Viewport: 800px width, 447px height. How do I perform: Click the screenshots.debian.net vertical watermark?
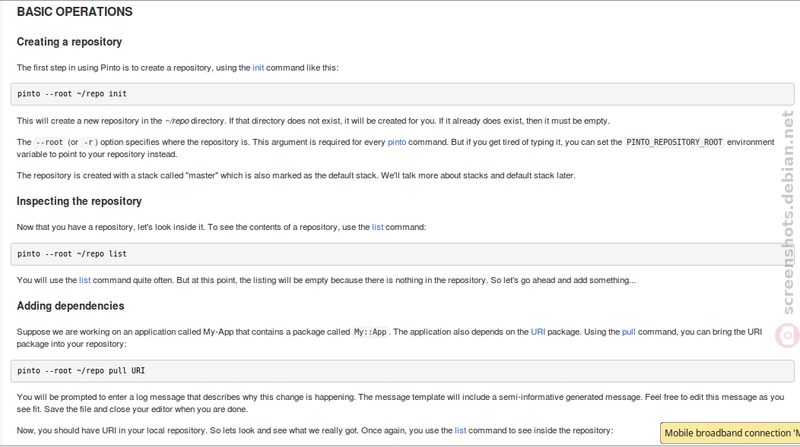(x=788, y=212)
